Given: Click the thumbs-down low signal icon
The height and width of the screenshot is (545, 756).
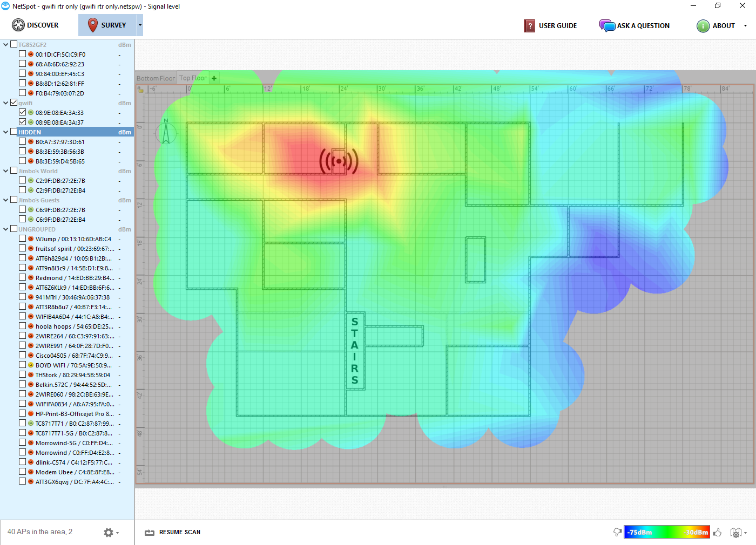Looking at the screenshot, I should tap(617, 532).
